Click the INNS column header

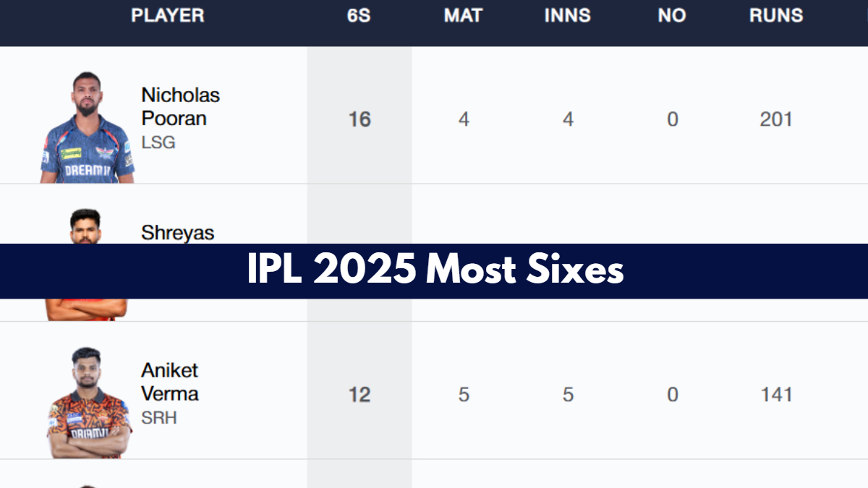coord(568,15)
